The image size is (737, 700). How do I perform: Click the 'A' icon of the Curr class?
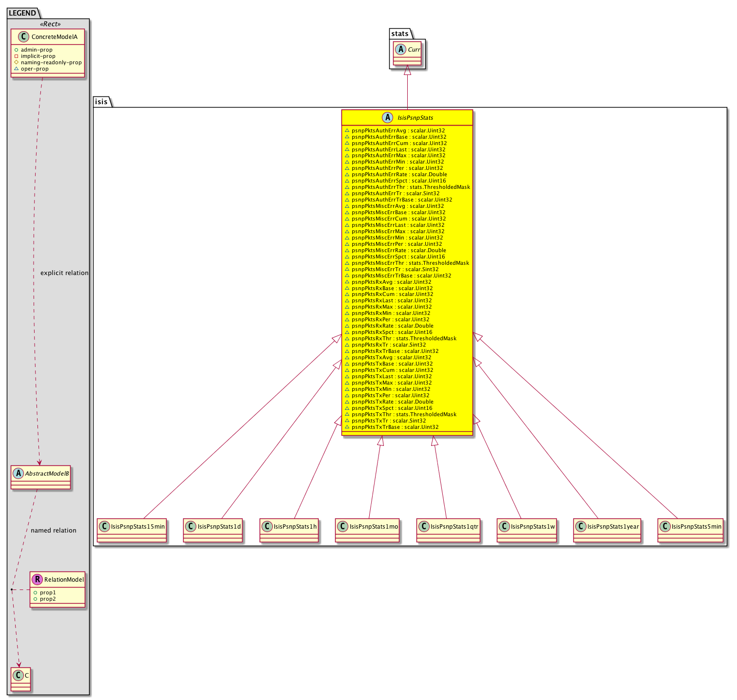400,49
